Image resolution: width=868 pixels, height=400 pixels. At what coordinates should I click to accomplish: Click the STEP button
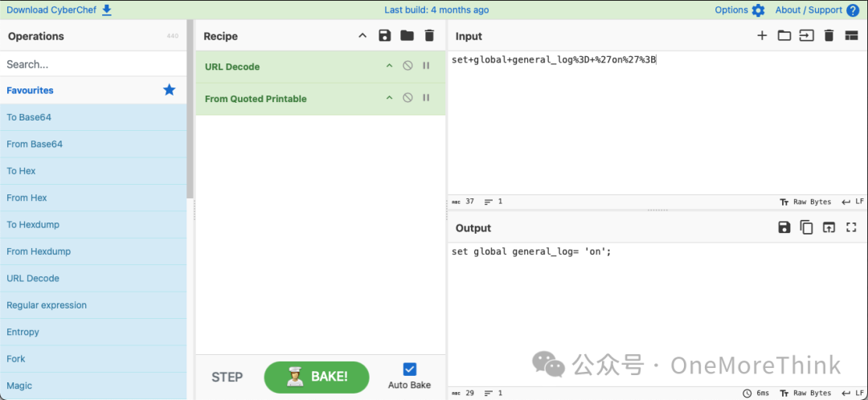pos(227,378)
